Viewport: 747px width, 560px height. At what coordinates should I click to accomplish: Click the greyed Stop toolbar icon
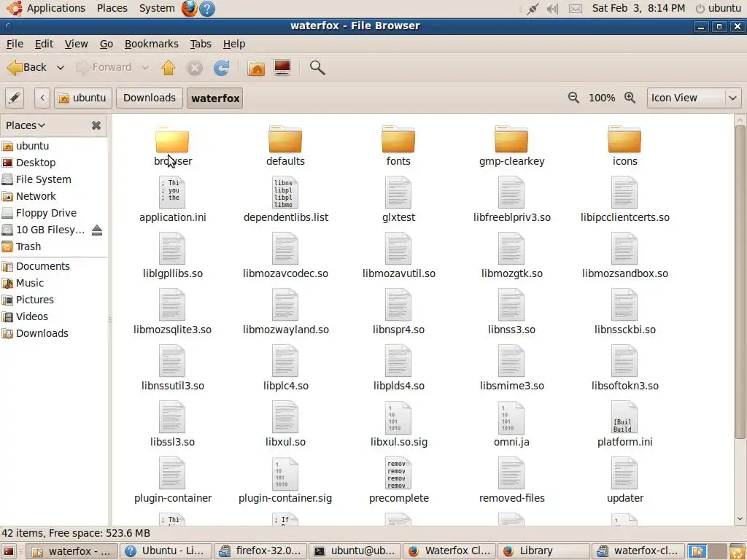tap(194, 68)
